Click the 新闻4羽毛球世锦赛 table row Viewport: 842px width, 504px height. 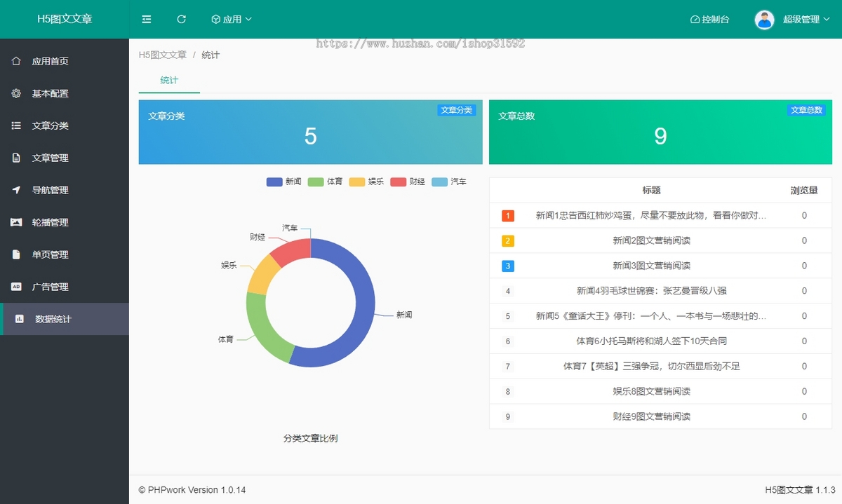[646, 291]
